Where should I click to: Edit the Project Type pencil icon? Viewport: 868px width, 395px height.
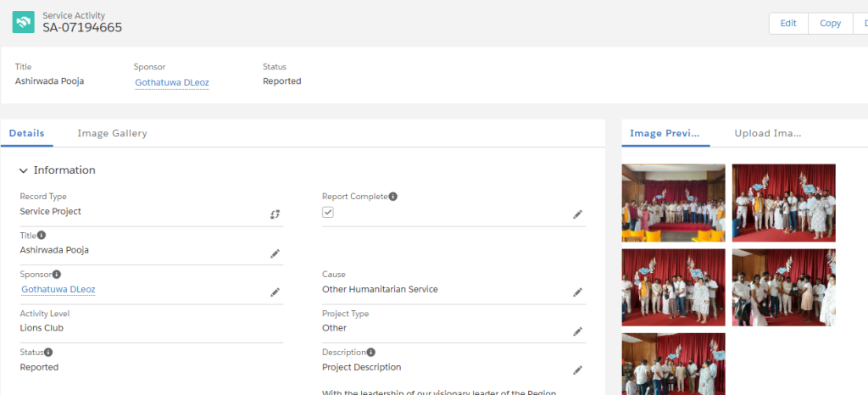578,331
